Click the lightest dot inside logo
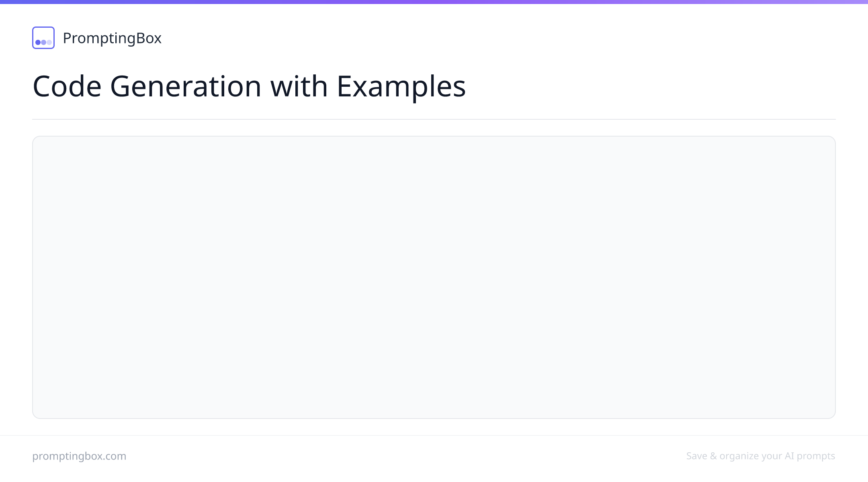The width and height of the screenshot is (868, 482). coord(49,42)
